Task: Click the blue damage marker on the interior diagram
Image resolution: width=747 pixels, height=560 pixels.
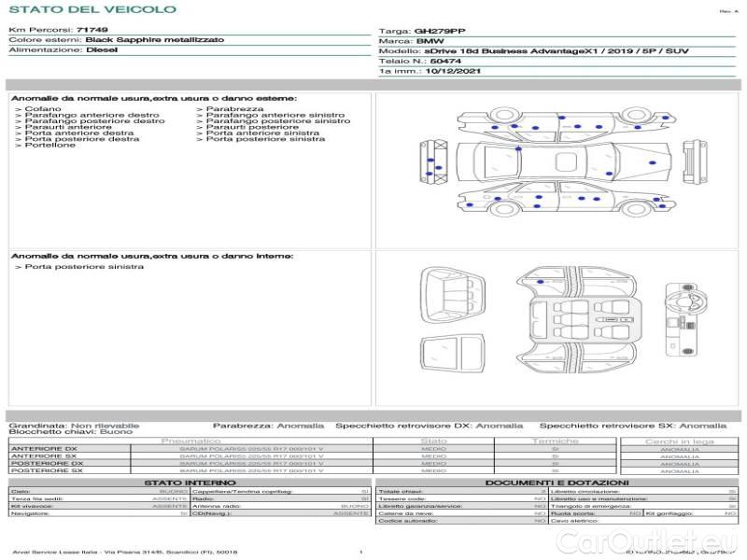Action: 541,279
